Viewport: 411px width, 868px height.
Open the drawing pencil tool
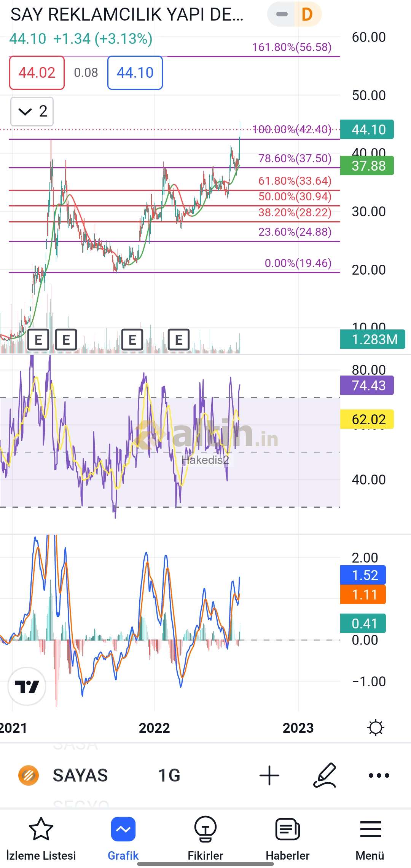(x=325, y=775)
